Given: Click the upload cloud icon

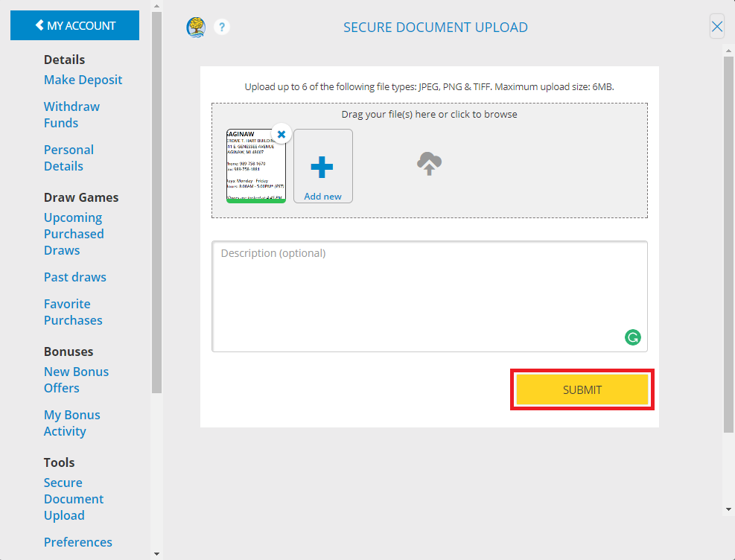Looking at the screenshot, I should 429,164.
